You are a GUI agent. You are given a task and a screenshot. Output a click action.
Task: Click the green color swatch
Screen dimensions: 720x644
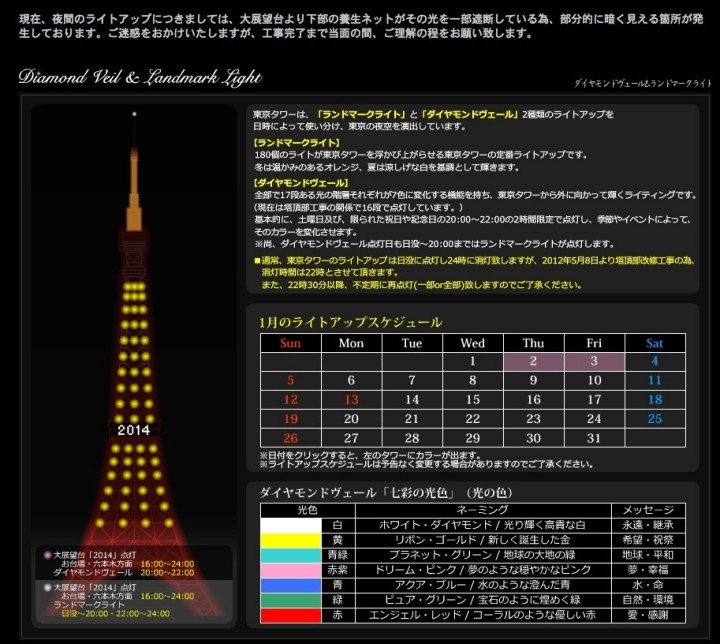pyautogui.click(x=291, y=600)
